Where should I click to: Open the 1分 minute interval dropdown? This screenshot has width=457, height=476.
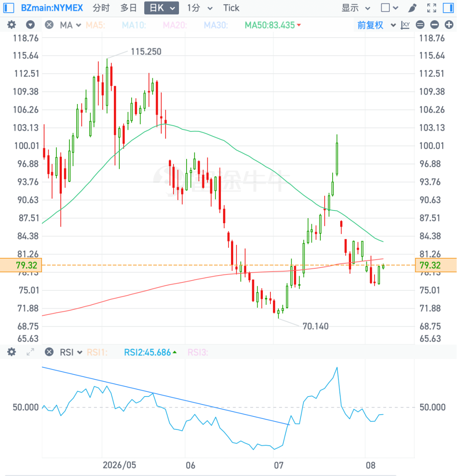[x=200, y=8]
